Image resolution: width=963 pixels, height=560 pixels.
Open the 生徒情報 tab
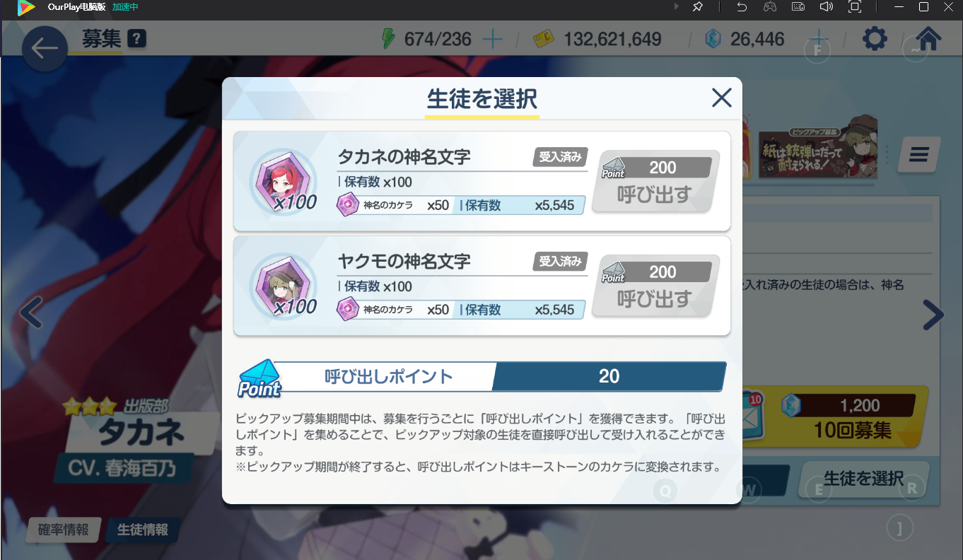142,530
